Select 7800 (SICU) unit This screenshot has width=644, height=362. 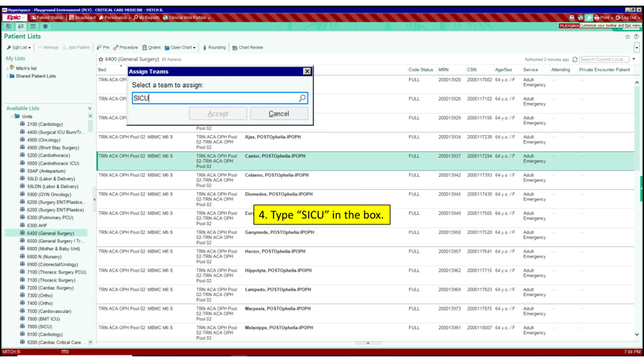click(39, 327)
